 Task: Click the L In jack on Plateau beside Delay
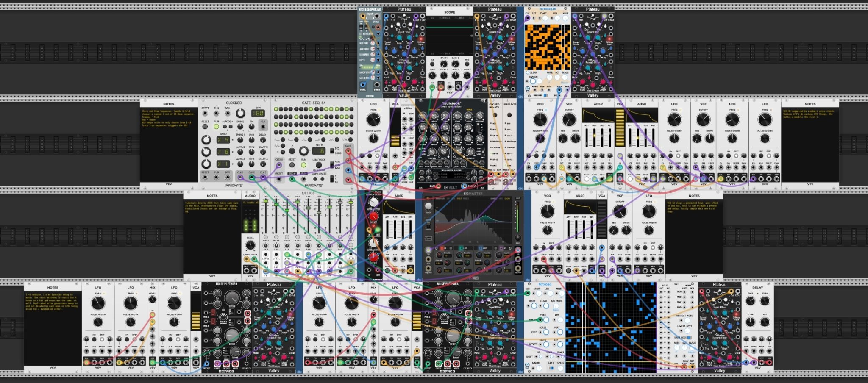(701, 291)
